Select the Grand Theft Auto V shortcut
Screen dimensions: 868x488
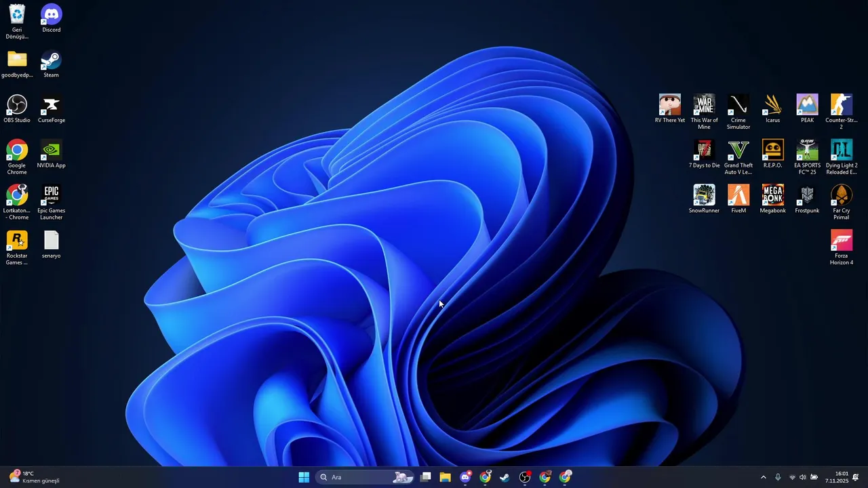[x=738, y=157]
